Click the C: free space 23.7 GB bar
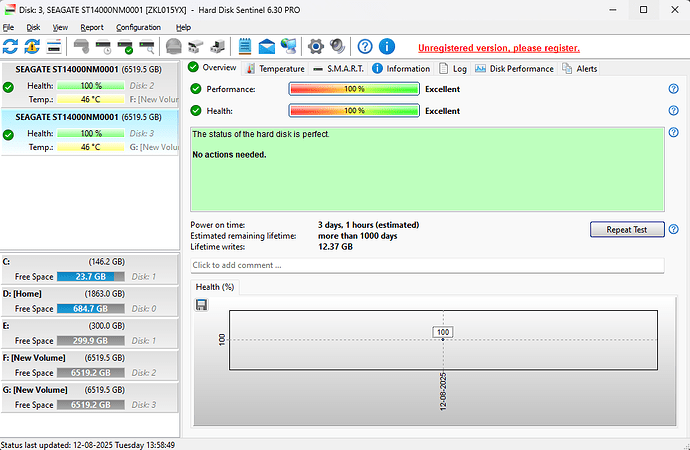Viewport: 690px width, 450px height. pos(91,277)
